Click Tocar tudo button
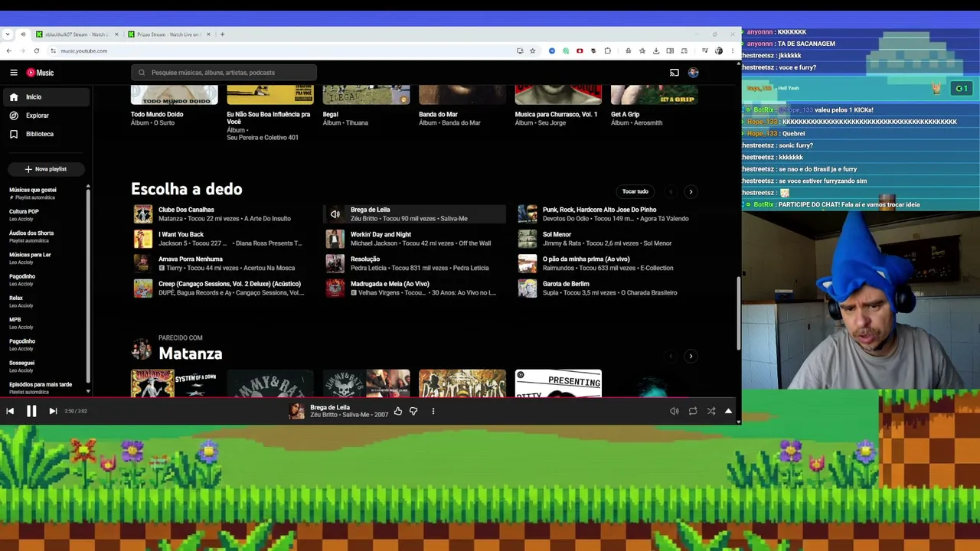This screenshot has width=980, height=551. click(635, 191)
